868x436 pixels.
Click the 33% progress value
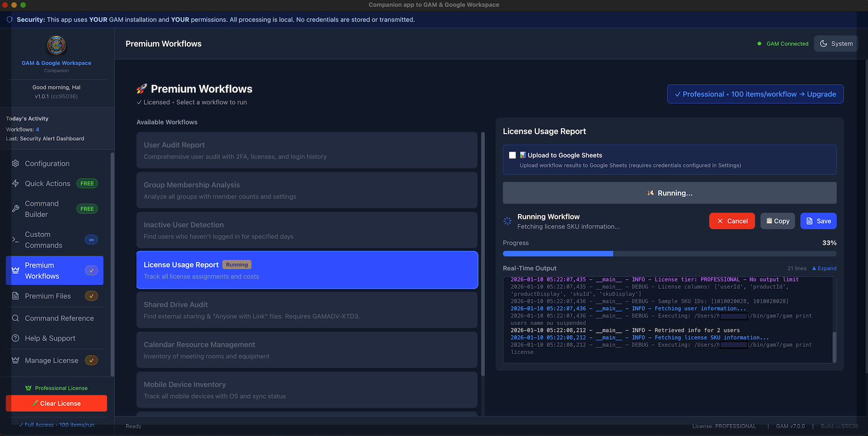(x=829, y=243)
